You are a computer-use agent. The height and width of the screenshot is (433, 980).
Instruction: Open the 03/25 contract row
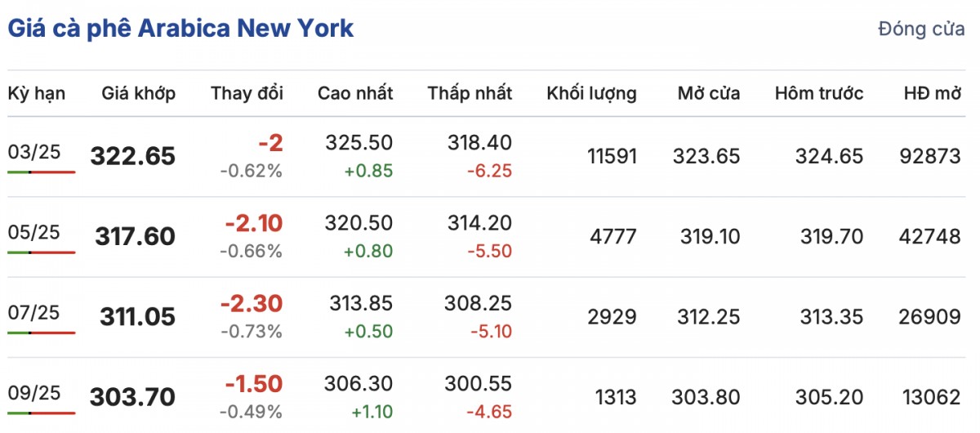(x=34, y=152)
